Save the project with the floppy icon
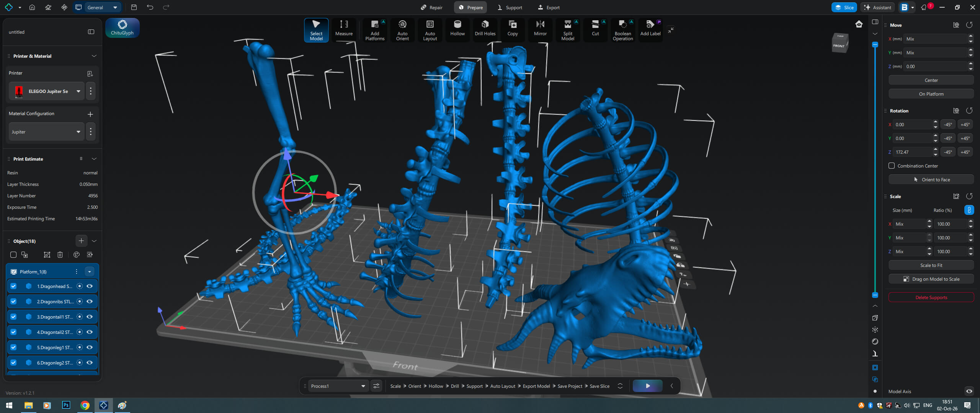 pos(134,7)
